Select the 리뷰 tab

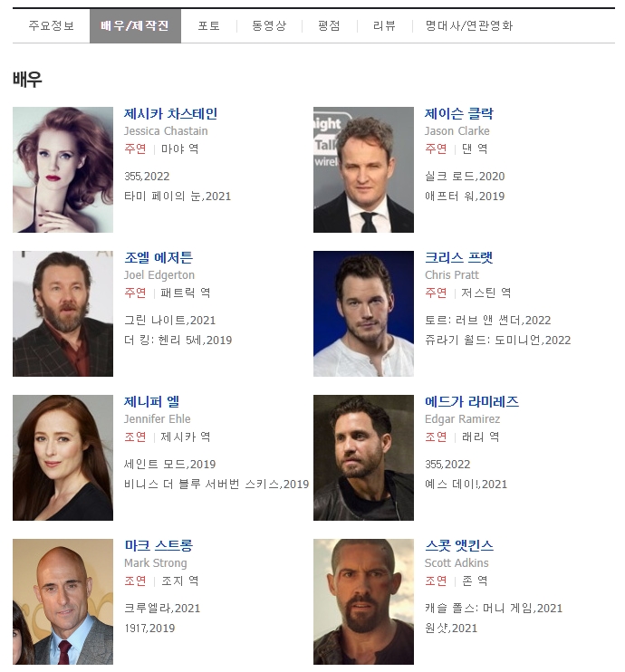(384, 25)
